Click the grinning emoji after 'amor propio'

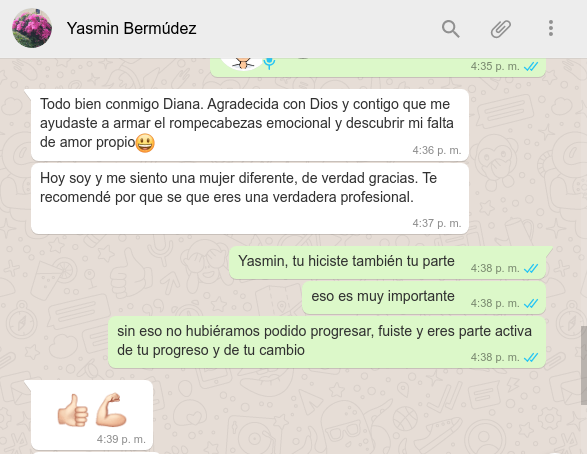[x=145, y=143]
